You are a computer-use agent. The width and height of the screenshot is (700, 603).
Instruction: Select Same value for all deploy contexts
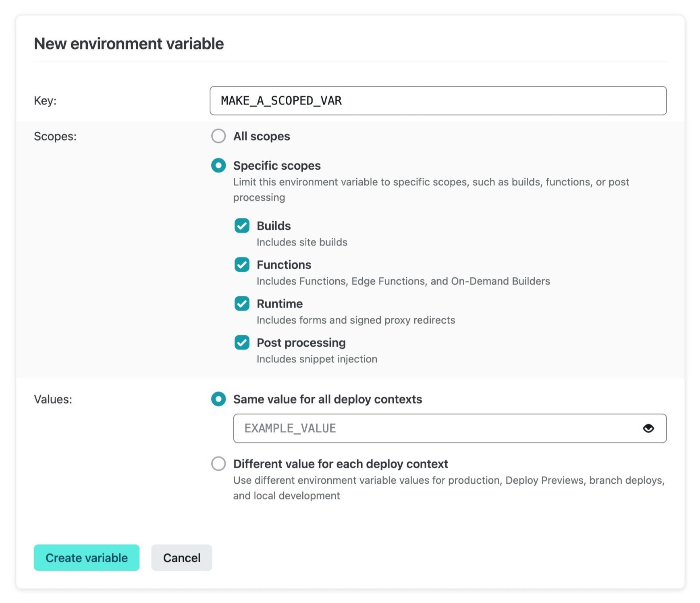click(x=218, y=399)
